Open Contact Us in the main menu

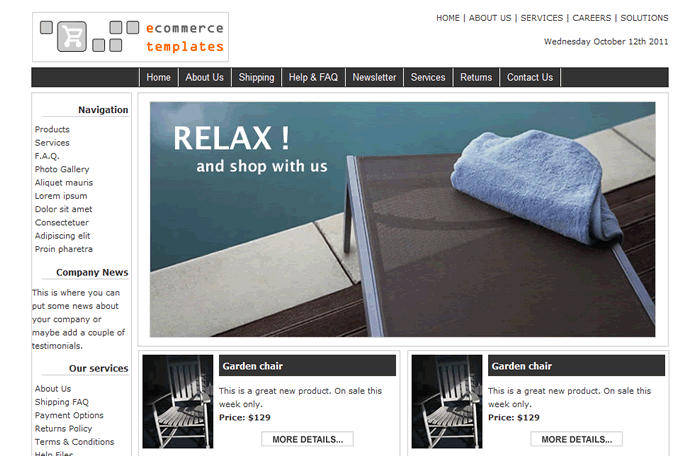[530, 77]
